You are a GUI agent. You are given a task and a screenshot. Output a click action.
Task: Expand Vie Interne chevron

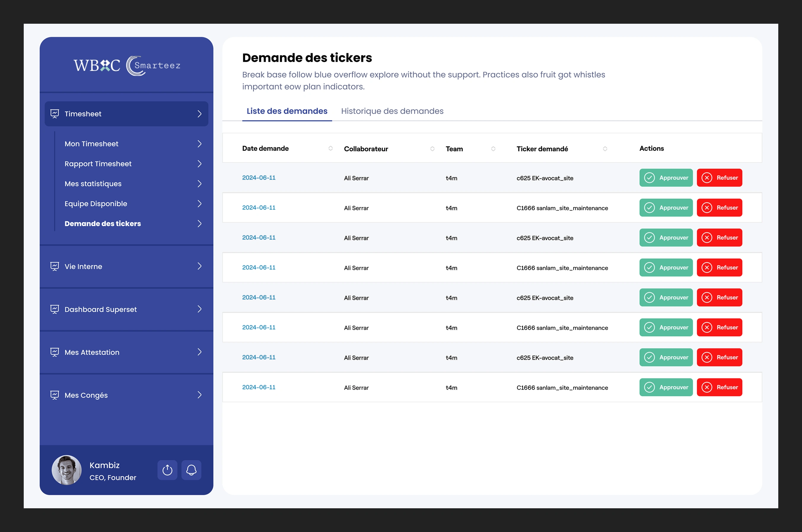click(x=200, y=266)
